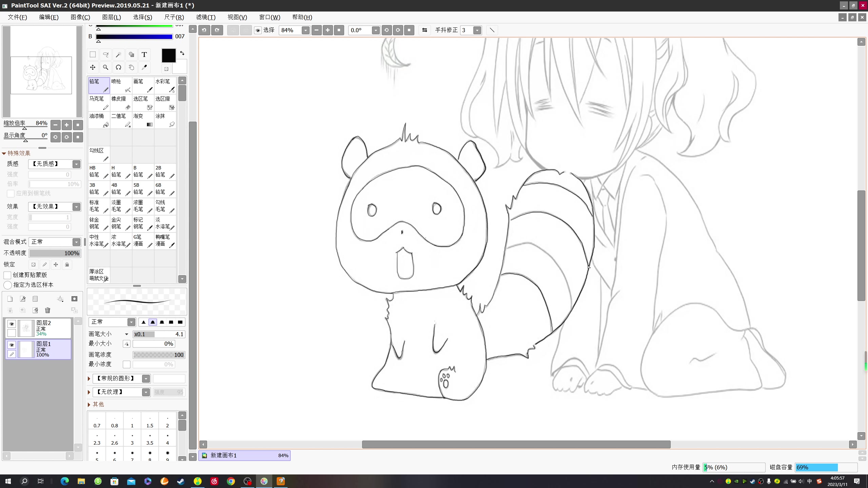The width and height of the screenshot is (868, 488).
Task: Zoom in using 缩放倍率 plus button
Action: click(66, 125)
